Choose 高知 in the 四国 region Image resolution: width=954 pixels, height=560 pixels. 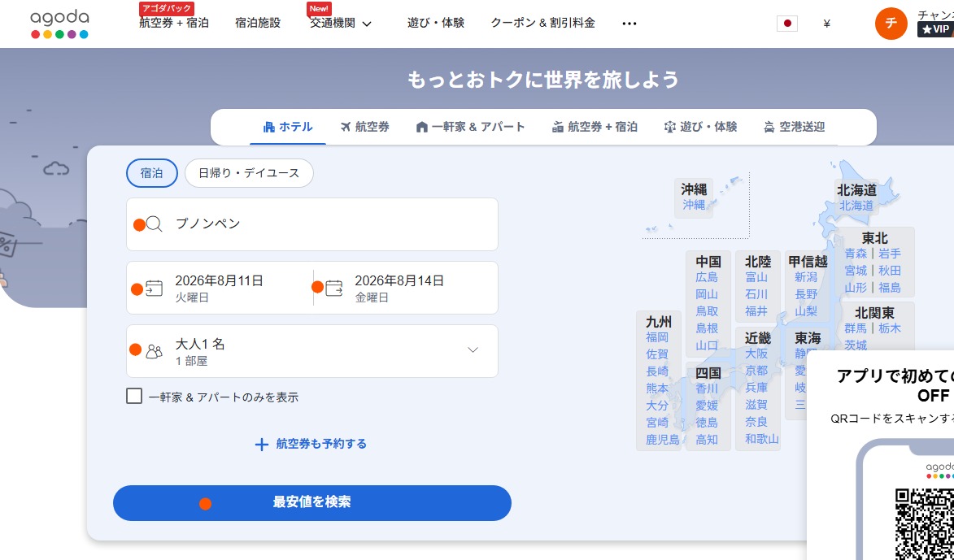click(707, 439)
